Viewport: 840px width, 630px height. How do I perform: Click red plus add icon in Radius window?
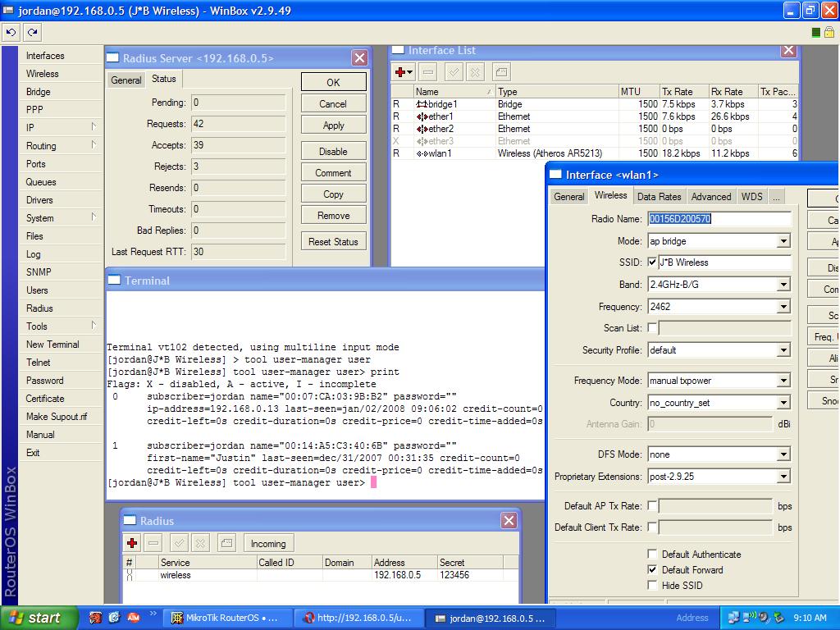tap(132, 543)
